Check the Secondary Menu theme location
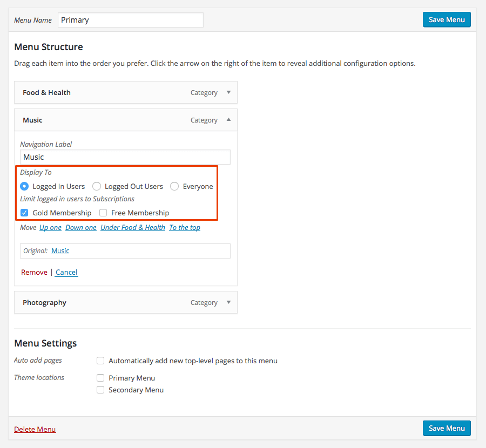The height and width of the screenshot is (448, 486). point(100,390)
